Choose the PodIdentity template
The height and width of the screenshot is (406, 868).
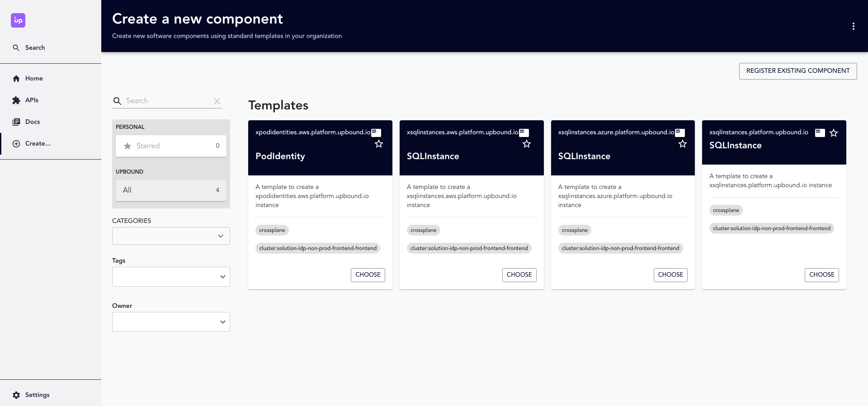pyautogui.click(x=368, y=274)
